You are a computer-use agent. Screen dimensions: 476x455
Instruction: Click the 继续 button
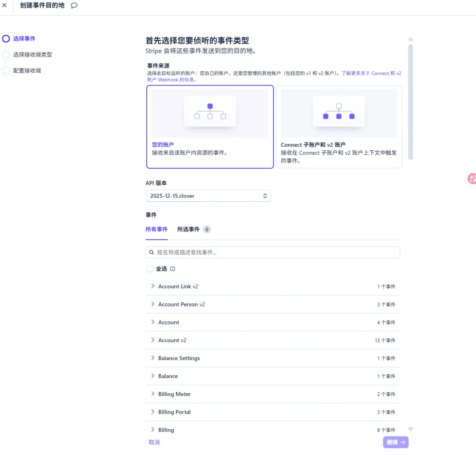[x=395, y=442]
